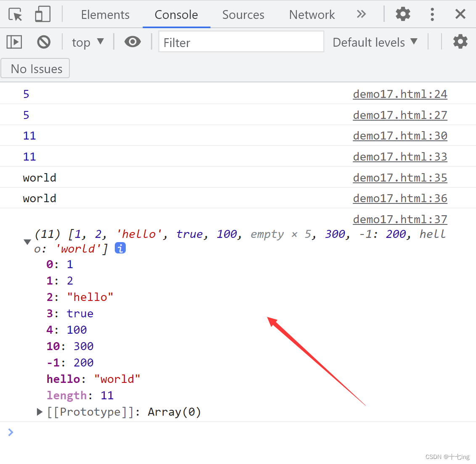Click the logged 11 from demo17.html:33
Screen dimensions: 476x464
click(x=29, y=157)
